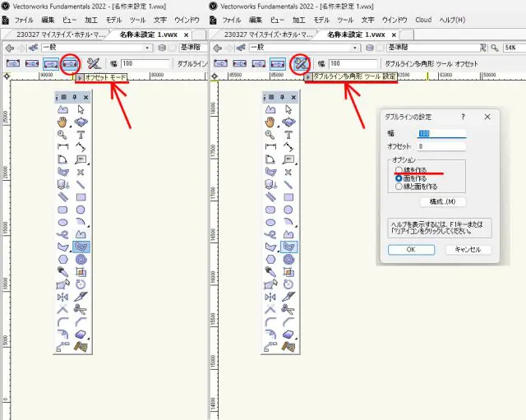Click the 構成 components button
Viewport: 526px width, 420px height.
click(x=442, y=201)
